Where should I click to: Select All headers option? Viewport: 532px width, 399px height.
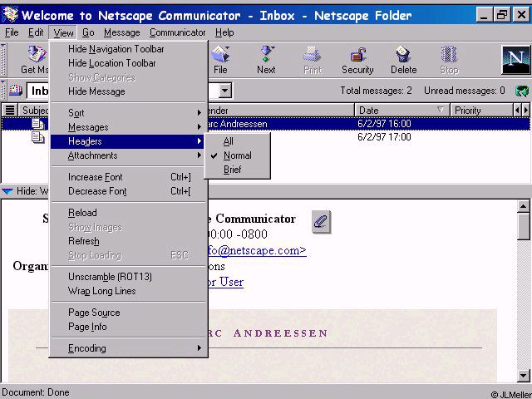pos(238,141)
